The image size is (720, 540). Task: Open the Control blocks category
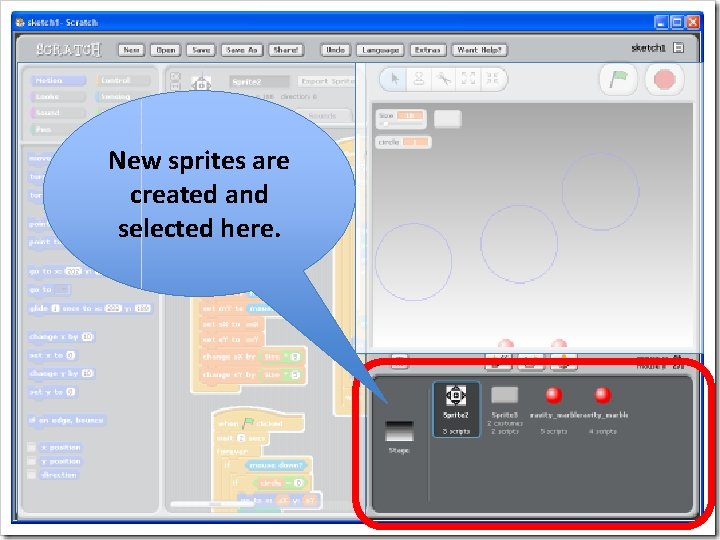123,81
